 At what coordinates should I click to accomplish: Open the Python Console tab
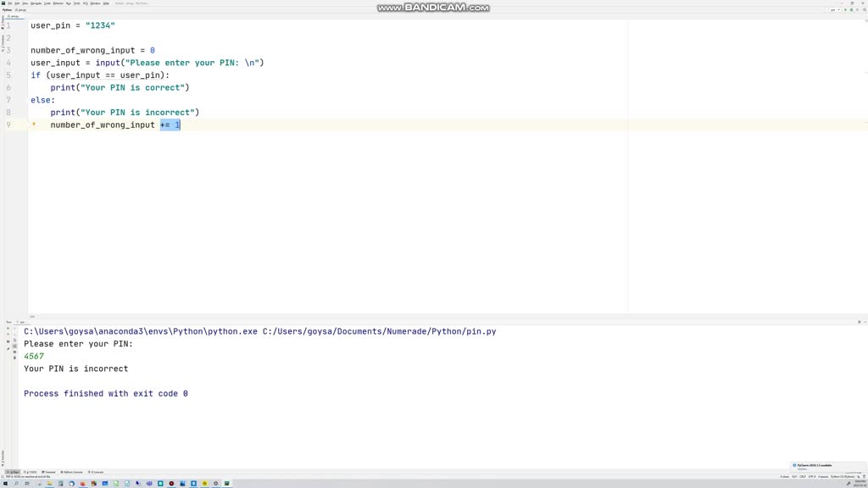71,472
